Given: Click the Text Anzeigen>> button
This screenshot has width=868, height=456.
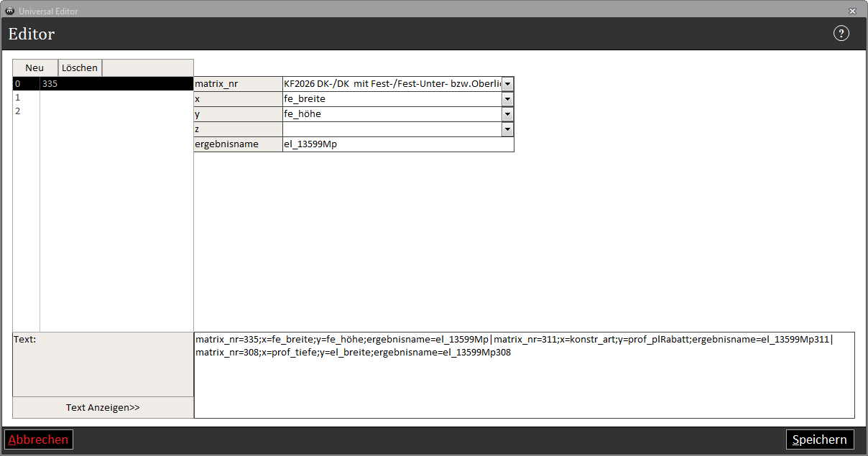Looking at the screenshot, I should pos(103,408).
